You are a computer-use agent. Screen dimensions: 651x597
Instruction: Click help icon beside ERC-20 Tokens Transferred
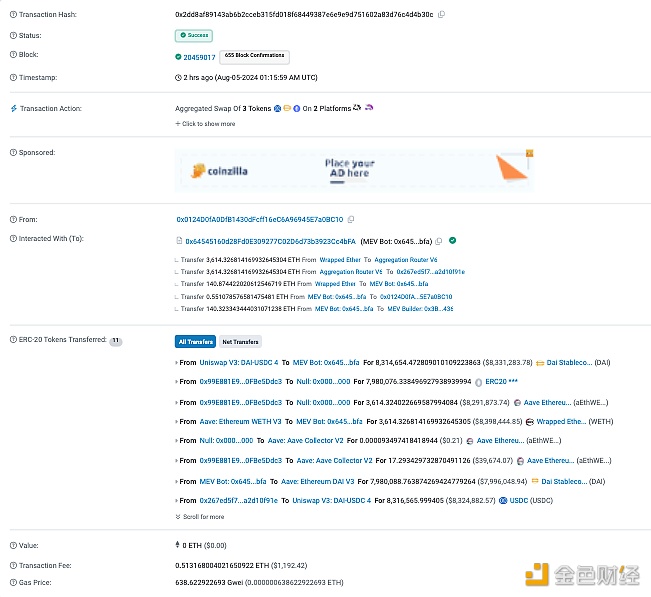pyautogui.click(x=13, y=340)
